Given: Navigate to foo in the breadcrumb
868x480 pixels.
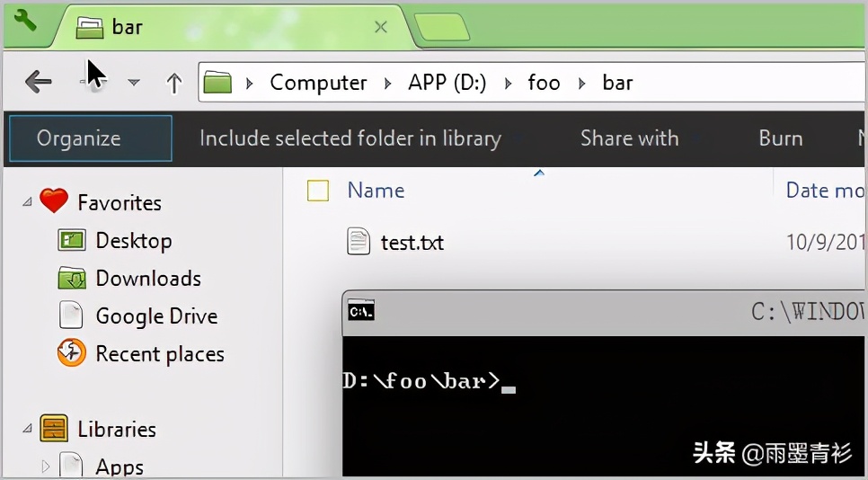Looking at the screenshot, I should tap(544, 83).
